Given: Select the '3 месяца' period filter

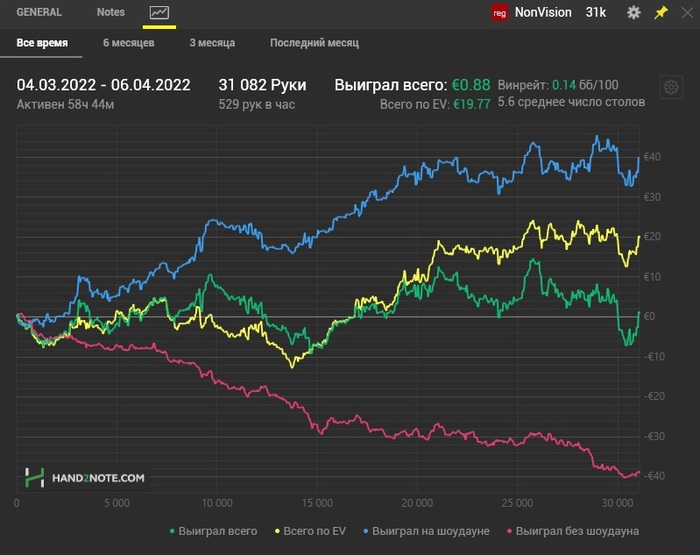Looking at the screenshot, I should (211, 43).
